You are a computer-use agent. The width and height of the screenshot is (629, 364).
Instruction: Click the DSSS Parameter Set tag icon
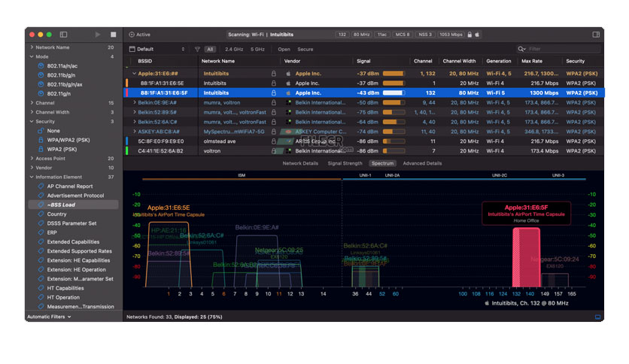pos(41,223)
